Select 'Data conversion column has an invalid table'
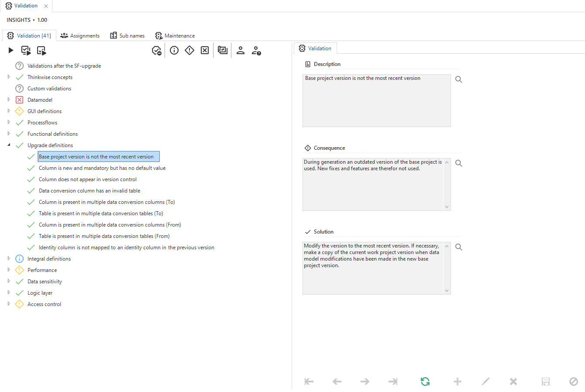Screen dimensions: 585x392 89,191
